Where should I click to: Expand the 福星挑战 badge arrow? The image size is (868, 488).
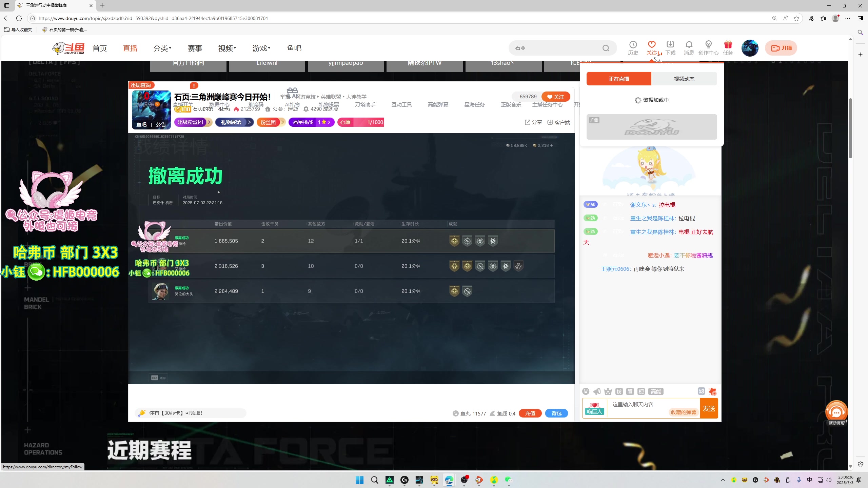pyautogui.click(x=329, y=122)
